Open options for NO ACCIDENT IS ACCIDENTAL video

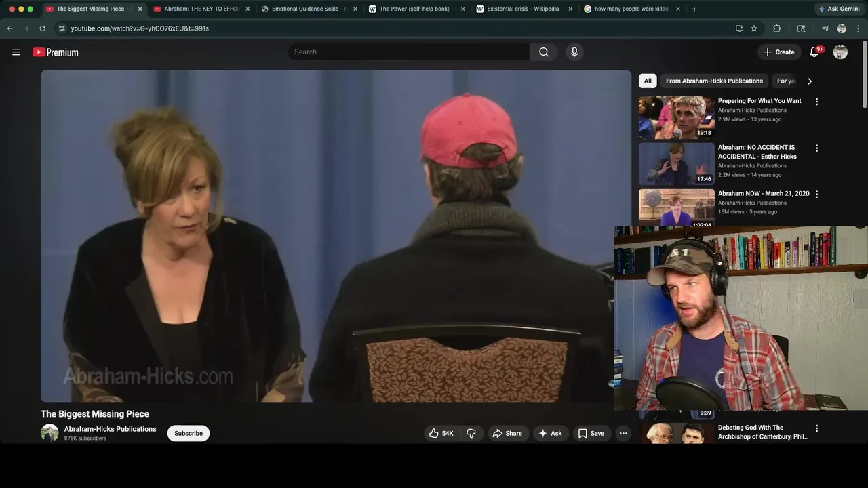coord(816,148)
